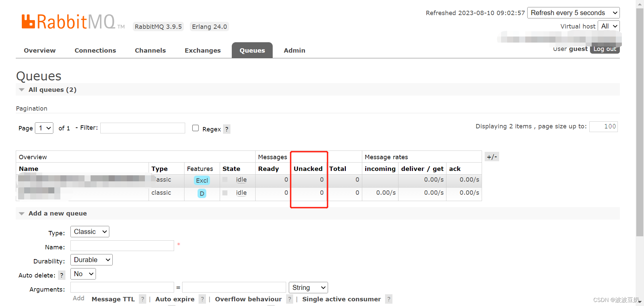Open the Message TTL help question mark
This screenshot has width=644, height=306.
point(143,299)
